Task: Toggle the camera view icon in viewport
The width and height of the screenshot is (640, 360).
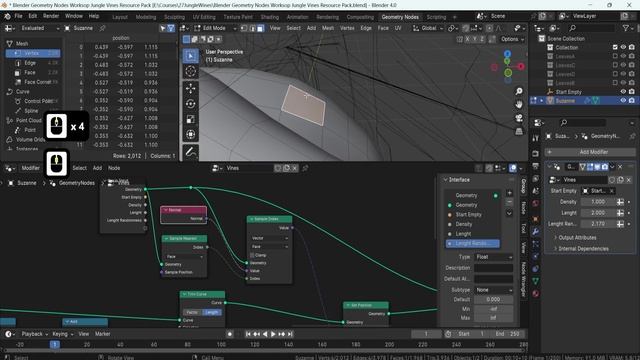Action: (x=519, y=118)
